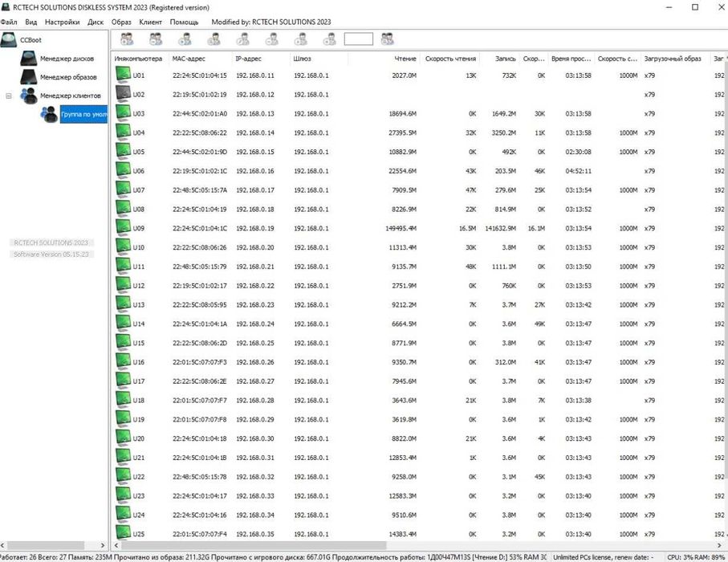Click the monitor icon for client U07
The width and height of the screenshot is (728, 562).
[123, 189]
